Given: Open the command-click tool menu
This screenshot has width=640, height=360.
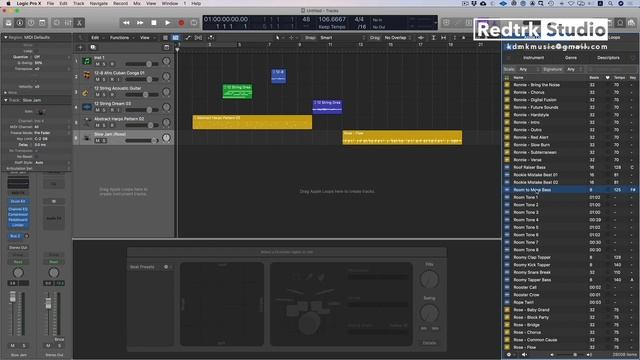Looking at the screenshot, I should [292, 38].
